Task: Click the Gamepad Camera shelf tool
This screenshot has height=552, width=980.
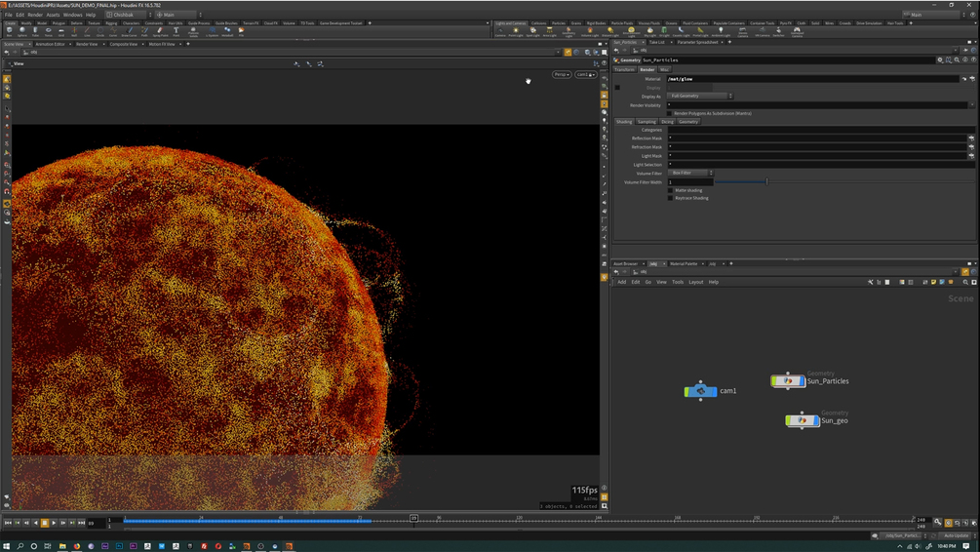Action: (797, 31)
